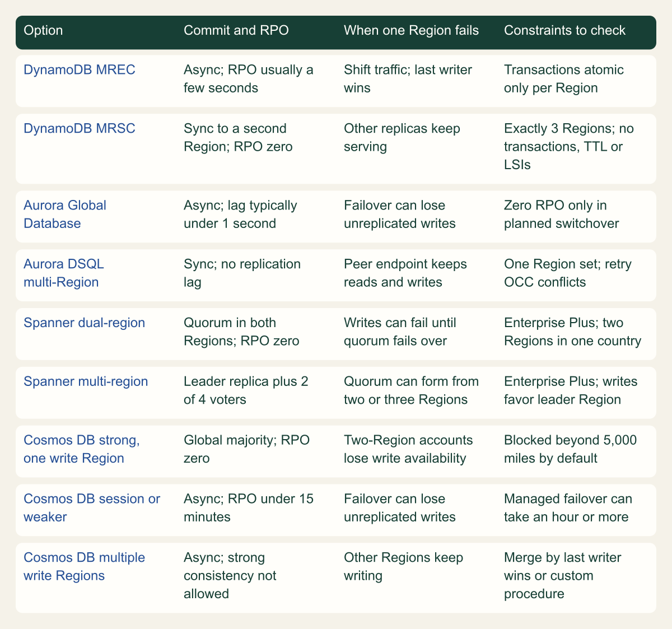The image size is (672, 629).
Task: Select 'Merge by last writer wins or custom procedure'
Action: click(x=563, y=575)
